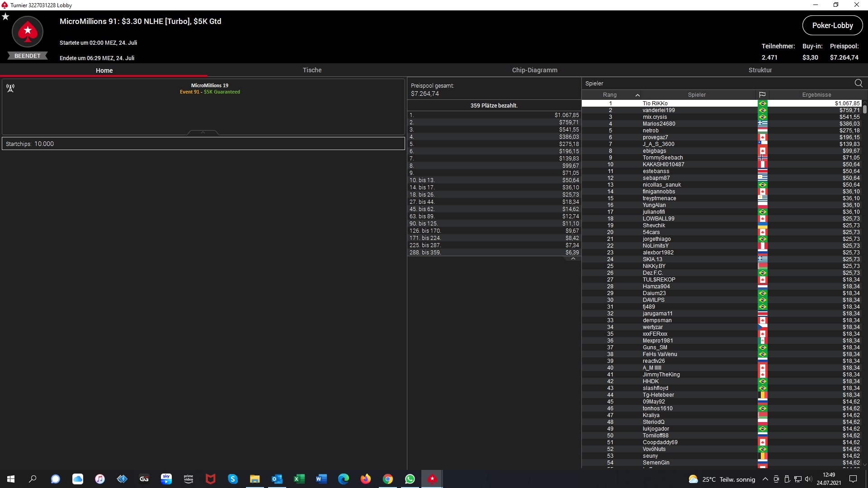Viewport: 868px width, 488px height.
Task: Open the GGPoker taskbar icon
Action: point(144,479)
